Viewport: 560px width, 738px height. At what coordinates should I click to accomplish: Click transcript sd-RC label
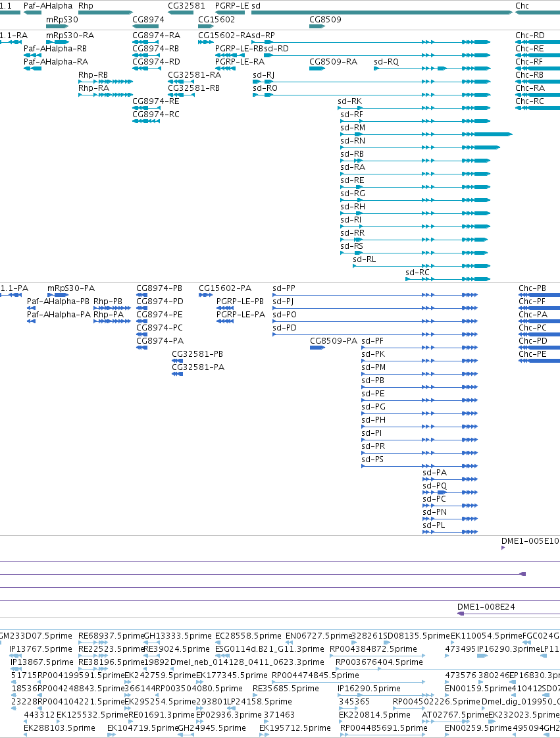[x=417, y=273]
